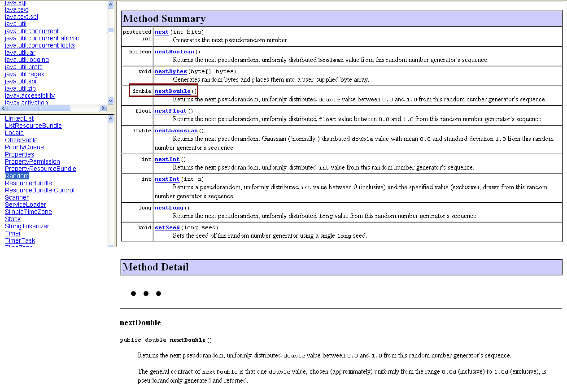567x392 pixels.
Task: Select the Timer class link
Action: [13, 233]
